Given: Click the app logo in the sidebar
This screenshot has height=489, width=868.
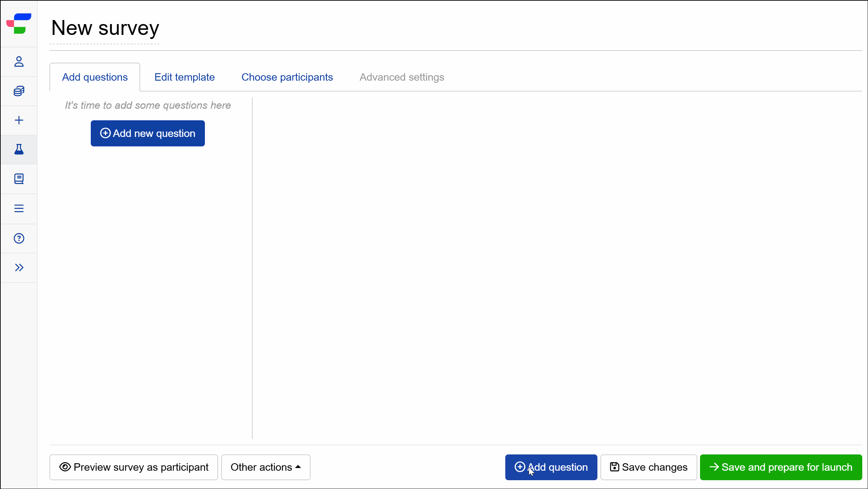Looking at the screenshot, I should coord(19,23).
